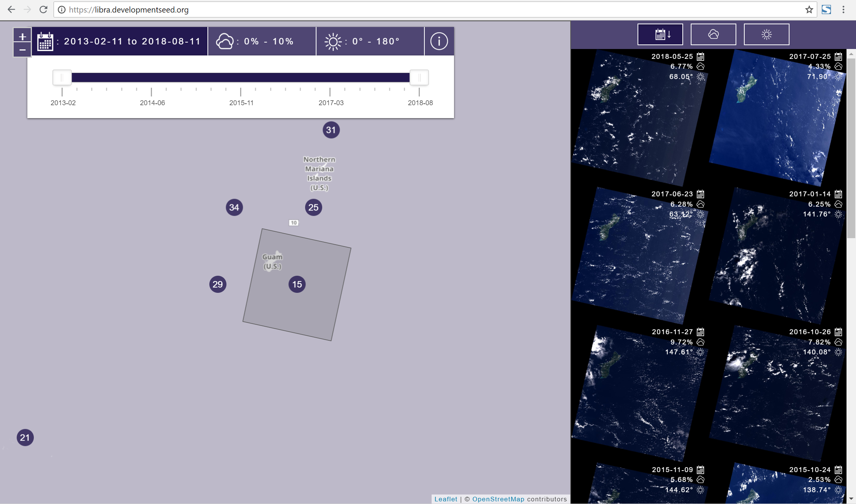Image resolution: width=856 pixels, height=504 pixels.
Task: Click the sun icon next to 140.08°
Action: click(x=838, y=352)
